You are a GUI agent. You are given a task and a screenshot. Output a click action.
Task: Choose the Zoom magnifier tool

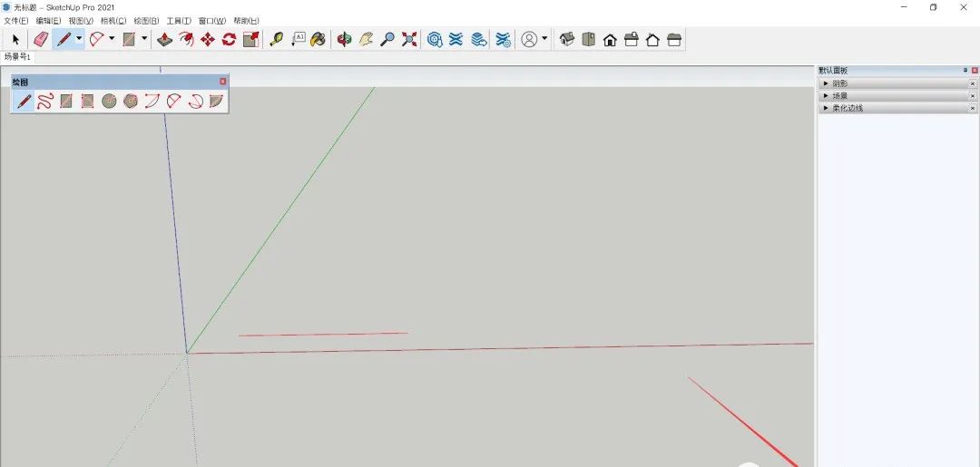tap(387, 40)
